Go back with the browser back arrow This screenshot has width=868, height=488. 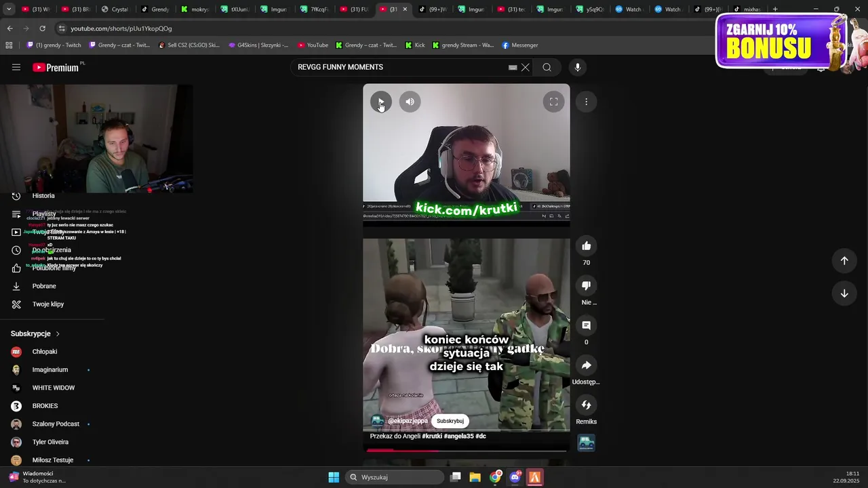pos(9,28)
